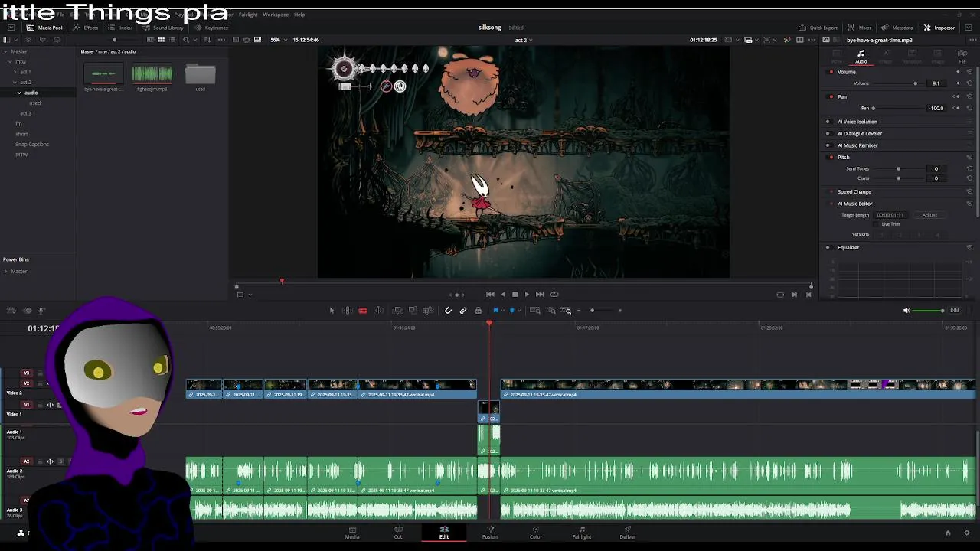980x551 pixels.
Task: Click the Pan slider handle
Action: [x=874, y=109]
